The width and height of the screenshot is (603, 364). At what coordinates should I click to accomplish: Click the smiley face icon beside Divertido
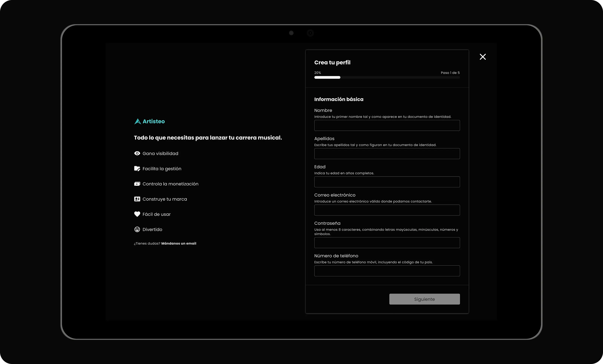pyautogui.click(x=137, y=229)
